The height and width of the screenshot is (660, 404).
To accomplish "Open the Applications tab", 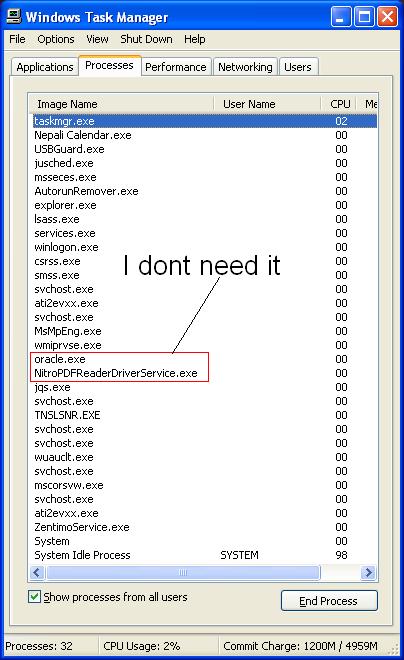I will tap(45, 67).
